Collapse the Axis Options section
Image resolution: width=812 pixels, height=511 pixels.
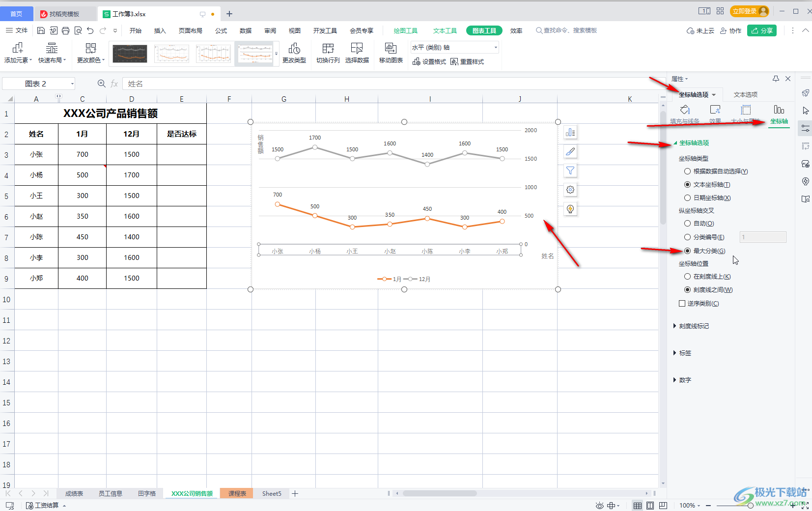point(691,143)
